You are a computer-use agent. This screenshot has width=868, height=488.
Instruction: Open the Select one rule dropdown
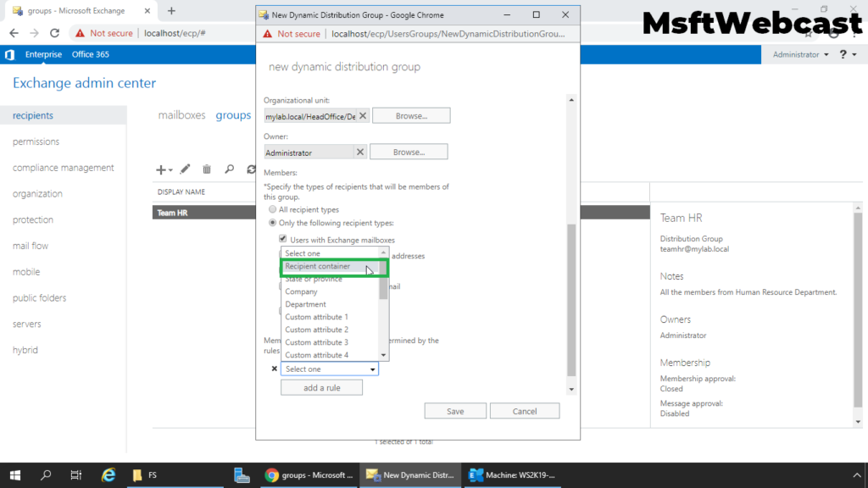(330, 369)
